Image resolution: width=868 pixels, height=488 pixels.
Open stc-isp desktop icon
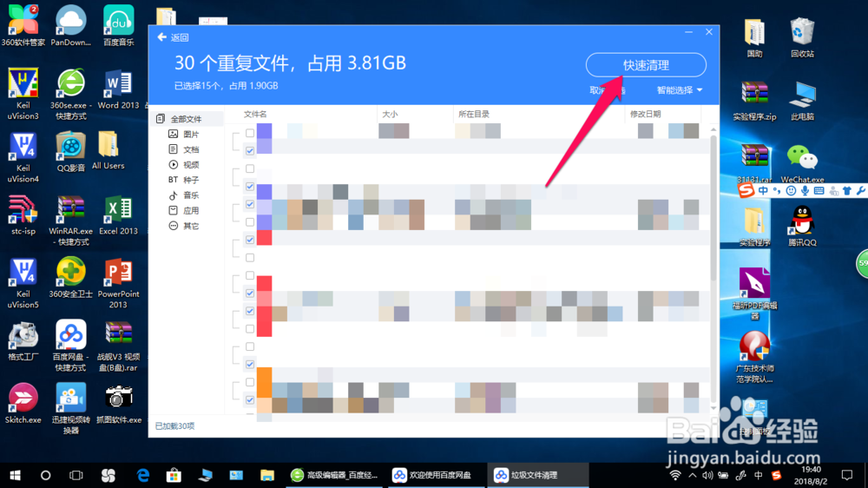click(x=23, y=215)
